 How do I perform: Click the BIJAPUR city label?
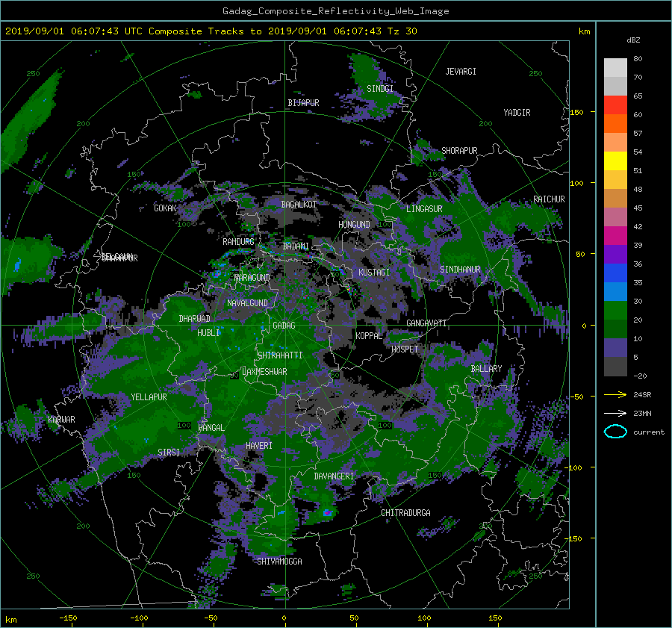click(303, 103)
